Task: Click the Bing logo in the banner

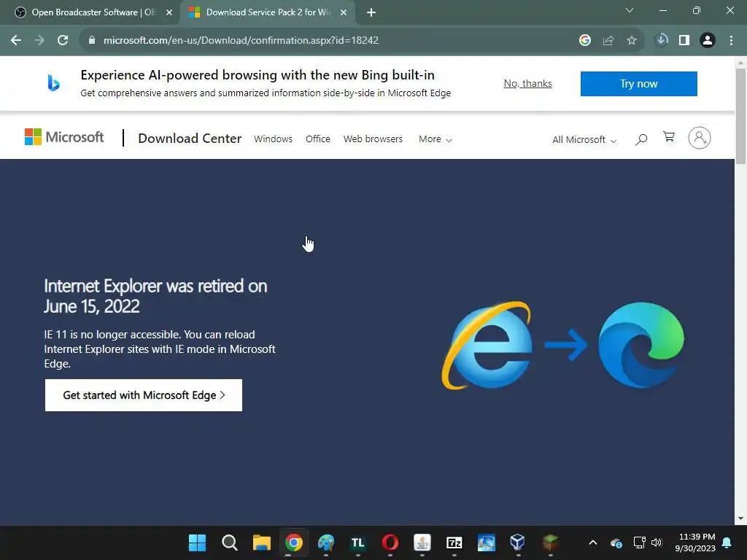Action: 54,83
